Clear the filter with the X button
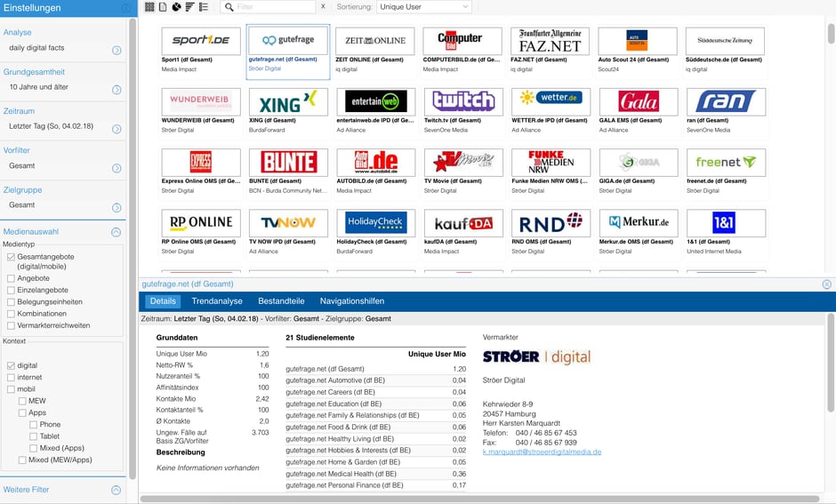 pos(323,7)
